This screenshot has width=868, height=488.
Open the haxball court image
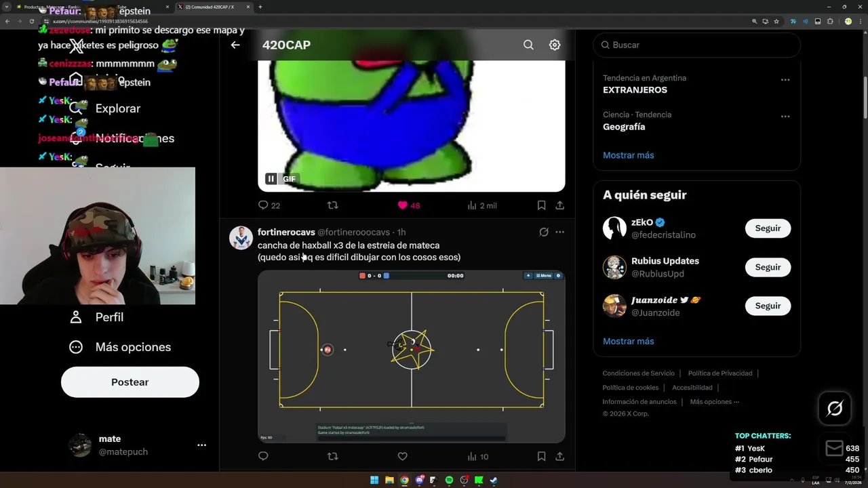[411, 357]
